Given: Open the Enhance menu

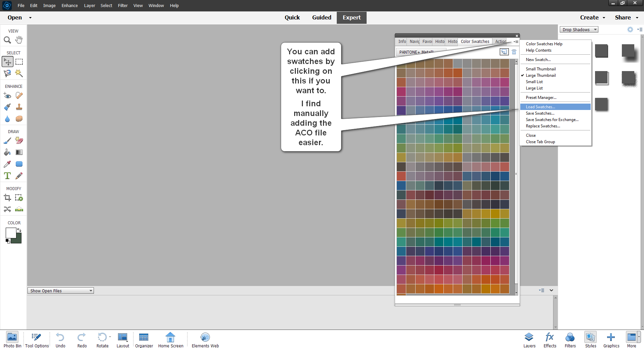Looking at the screenshot, I should (x=69, y=5).
